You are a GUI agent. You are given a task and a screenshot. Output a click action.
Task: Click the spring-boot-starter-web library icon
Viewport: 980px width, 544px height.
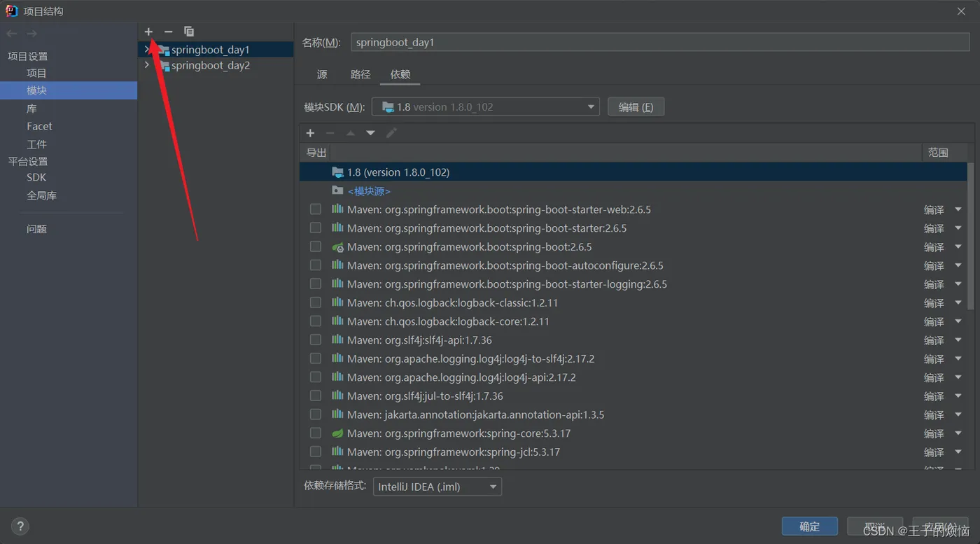pos(337,209)
